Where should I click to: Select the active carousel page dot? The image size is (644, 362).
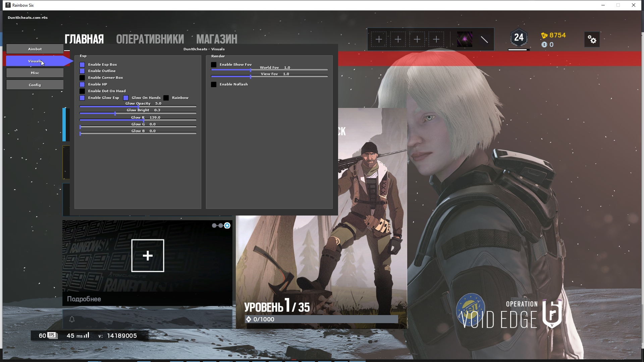coord(227,226)
